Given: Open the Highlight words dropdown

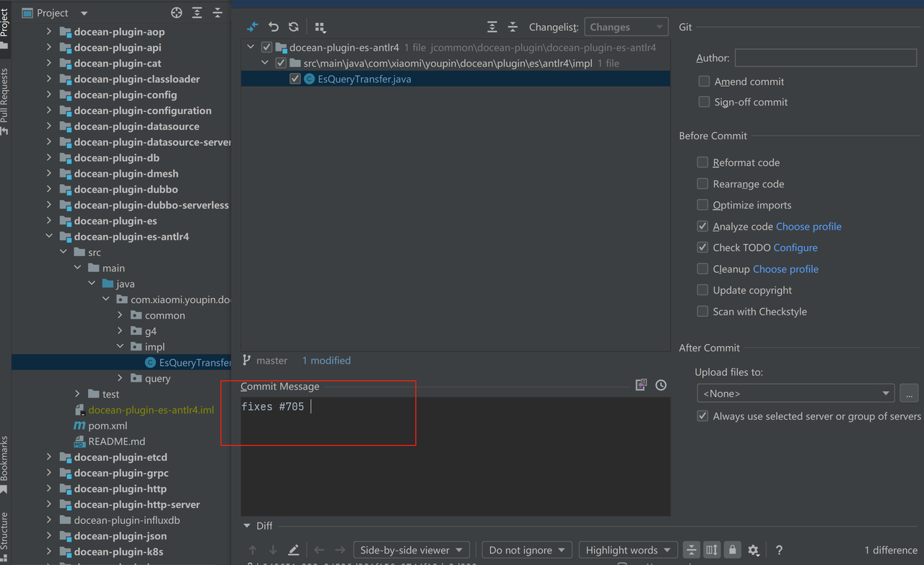Looking at the screenshot, I should (x=628, y=550).
